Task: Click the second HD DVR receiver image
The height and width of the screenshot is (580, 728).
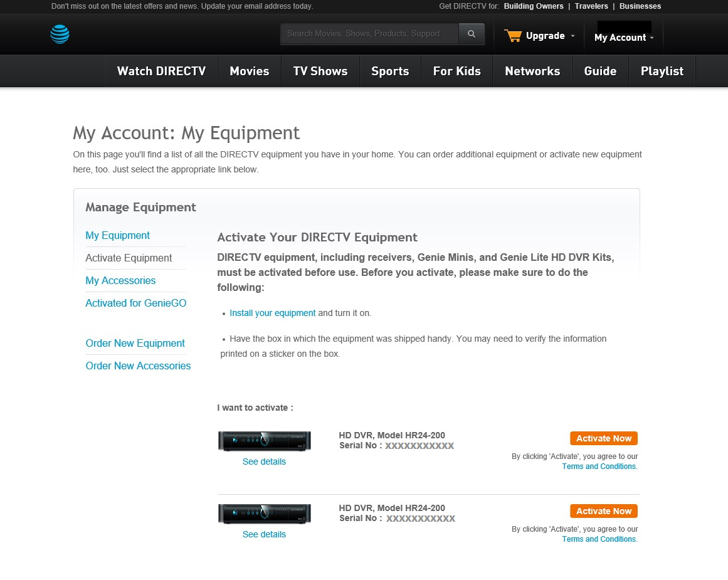Action: pos(264,514)
